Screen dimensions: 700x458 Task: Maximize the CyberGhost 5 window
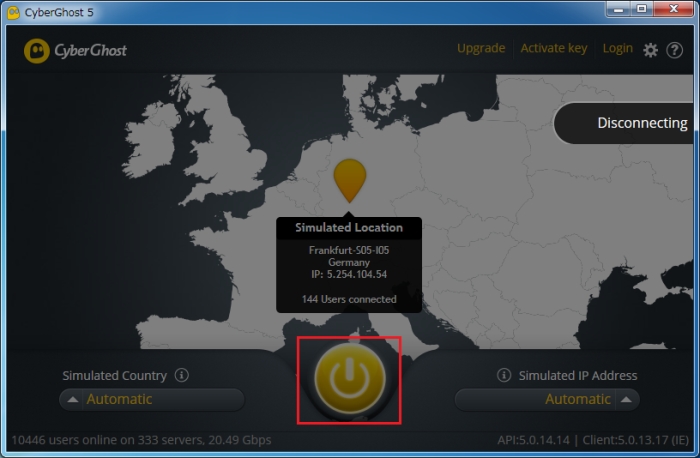(x=642, y=9)
